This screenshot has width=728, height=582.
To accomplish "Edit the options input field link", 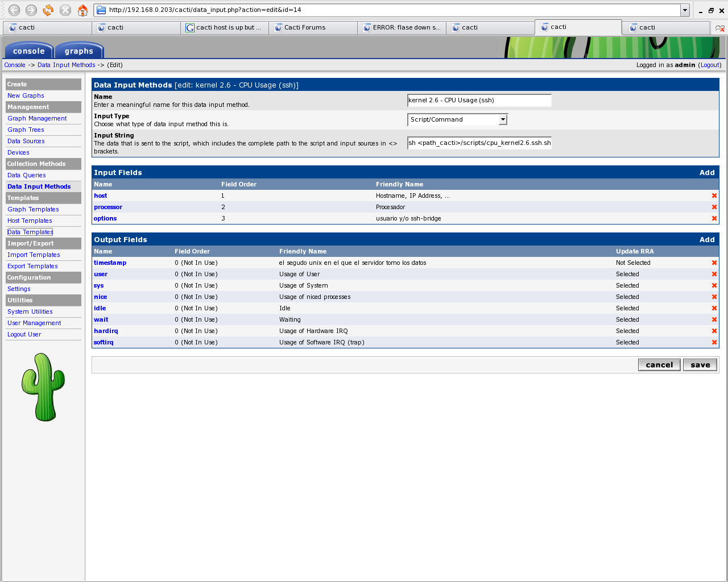I will 105,218.
